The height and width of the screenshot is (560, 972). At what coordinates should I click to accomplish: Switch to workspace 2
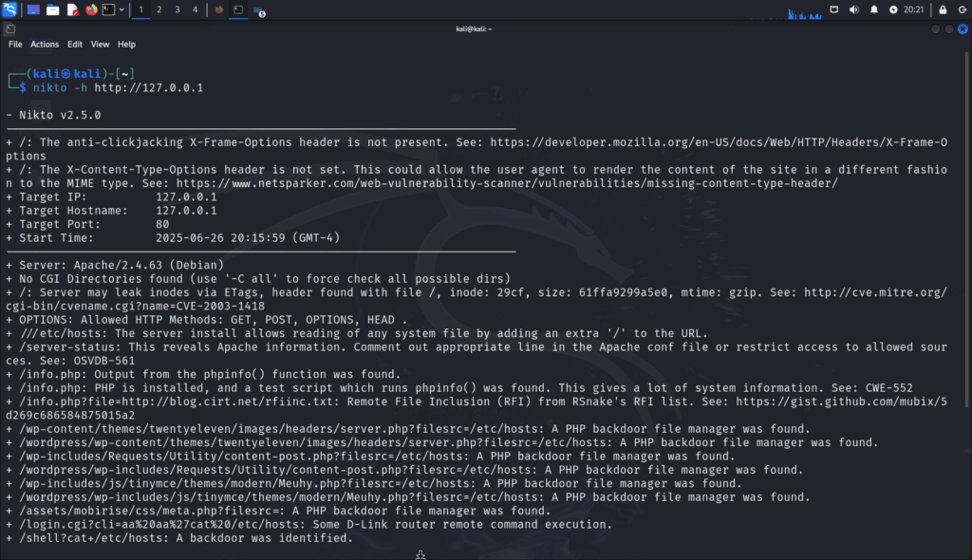159,9
